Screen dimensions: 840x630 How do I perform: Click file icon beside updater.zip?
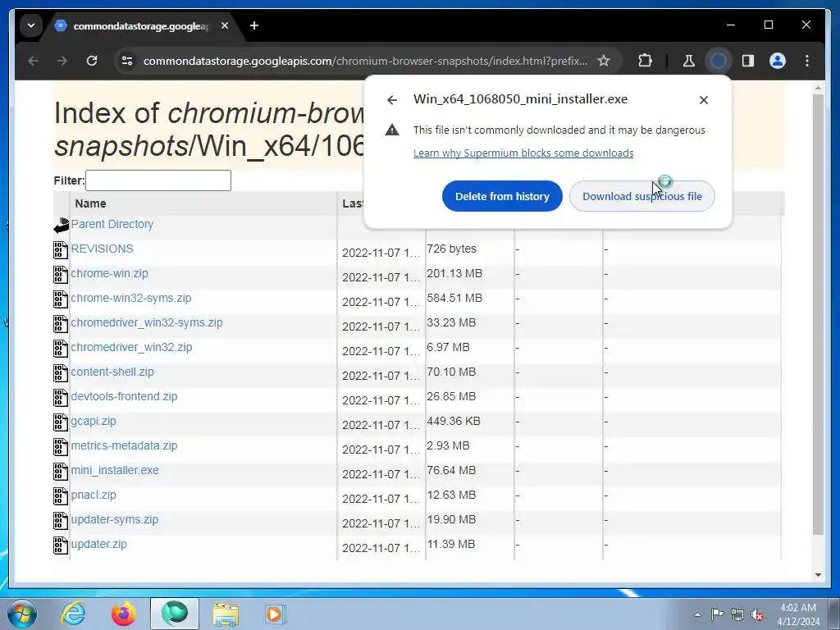[61, 546]
